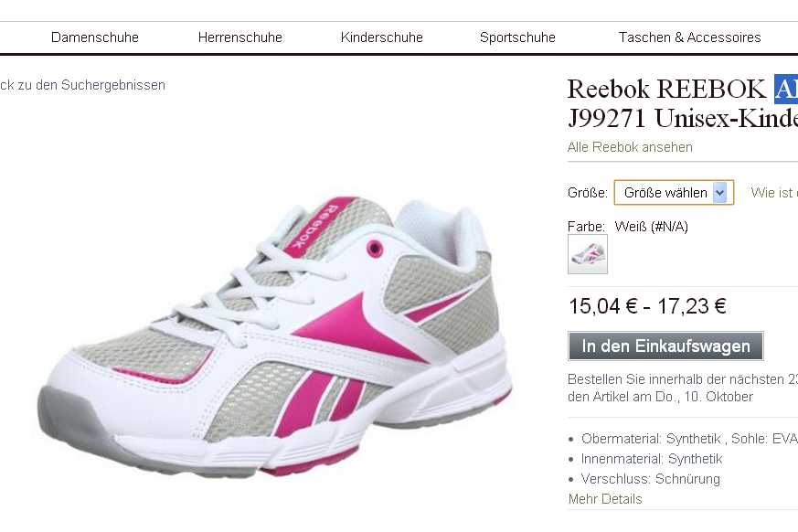Expand the Größe wählen dropdown
The height and width of the screenshot is (532, 798).
coord(674,193)
